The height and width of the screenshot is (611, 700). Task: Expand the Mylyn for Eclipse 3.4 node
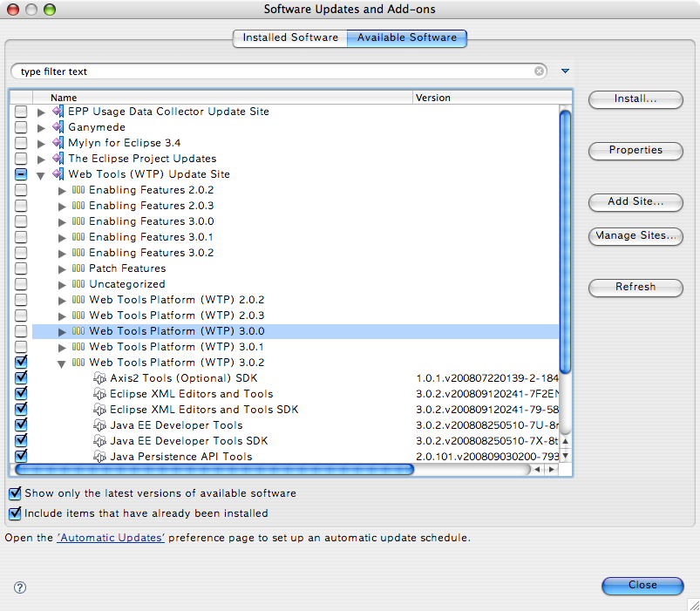[x=41, y=144]
